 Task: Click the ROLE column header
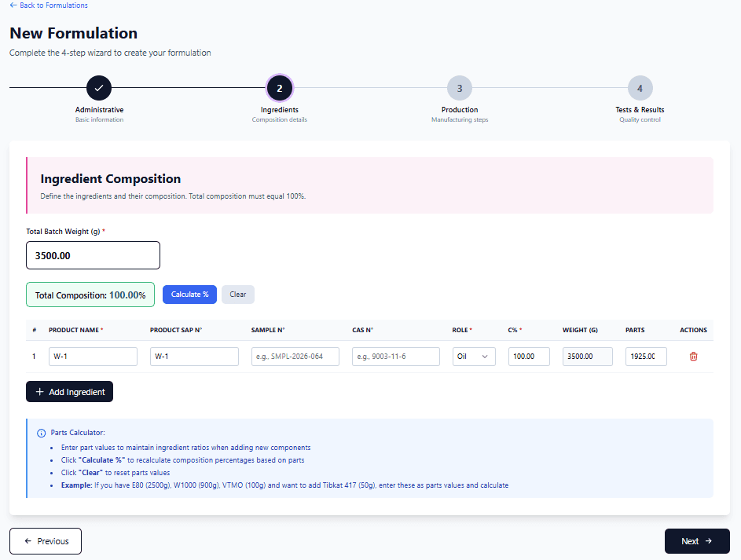tap(462, 330)
